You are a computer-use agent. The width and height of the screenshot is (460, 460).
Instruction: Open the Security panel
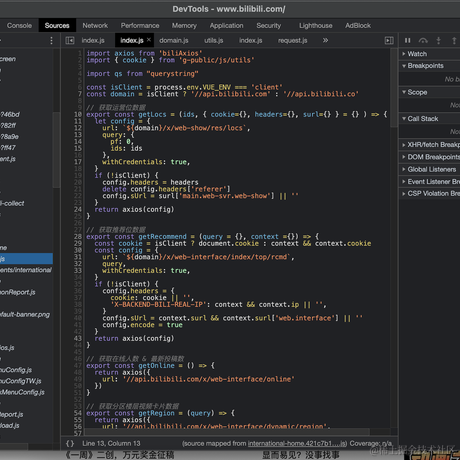[269, 25]
